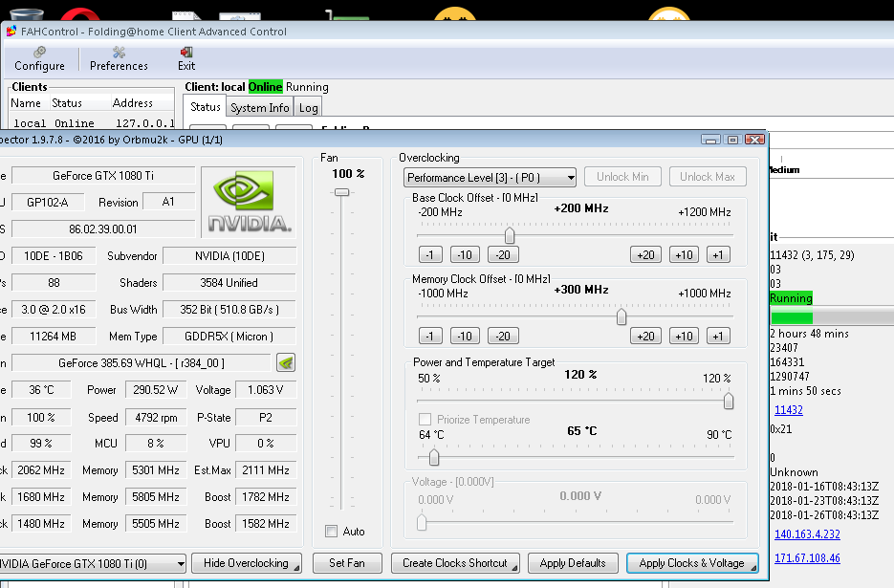Click the temperature target slider handle

[x=434, y=457]
